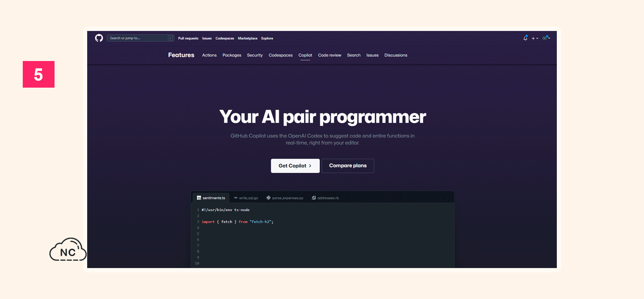Open the Actions feature page
Image resolution: width=644 pixels, height=299 pixels.
point(210,55)
